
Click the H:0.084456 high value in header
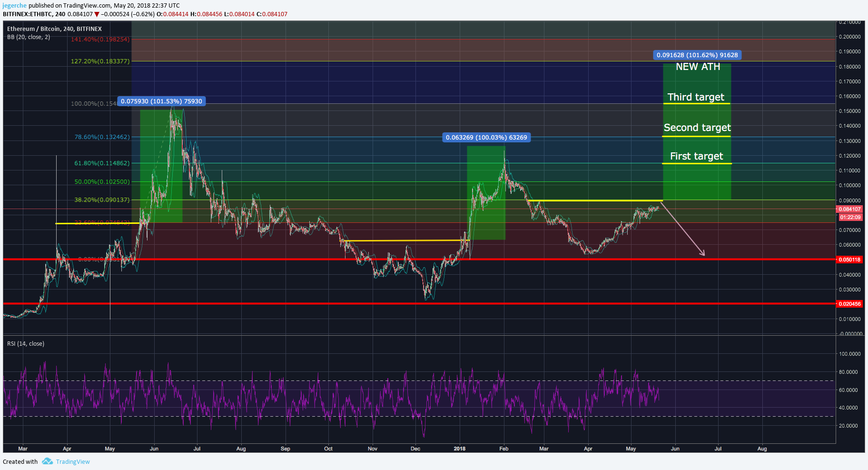pos(206,14)
